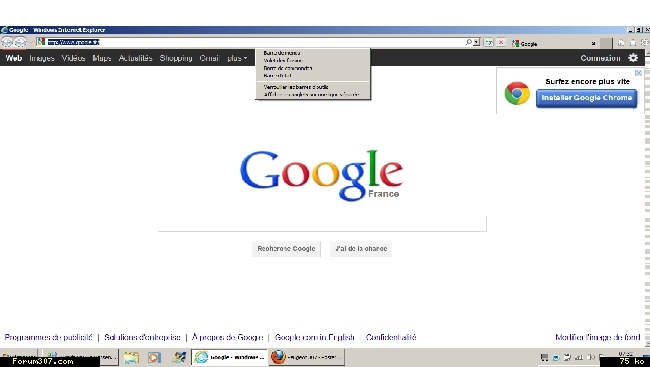This screenshot has width=650, height=367.
Task: Open 'Programmes de publicité' footer link
Action: (49, 337)
